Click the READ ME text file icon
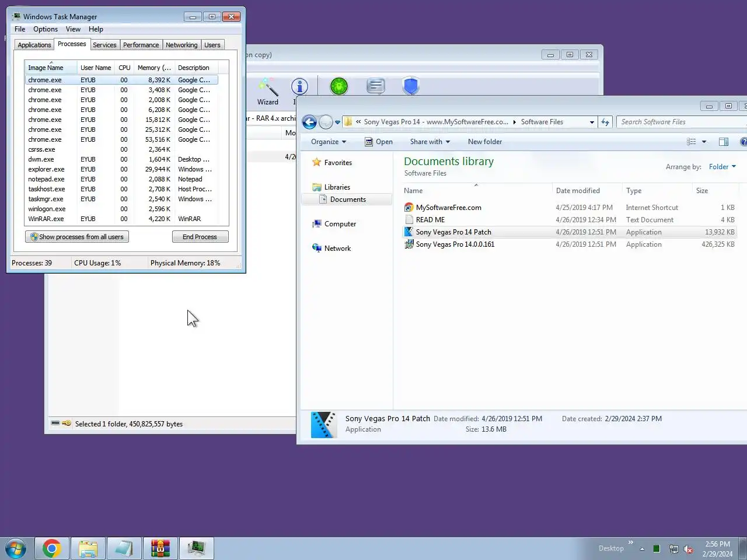 [409, 220]
